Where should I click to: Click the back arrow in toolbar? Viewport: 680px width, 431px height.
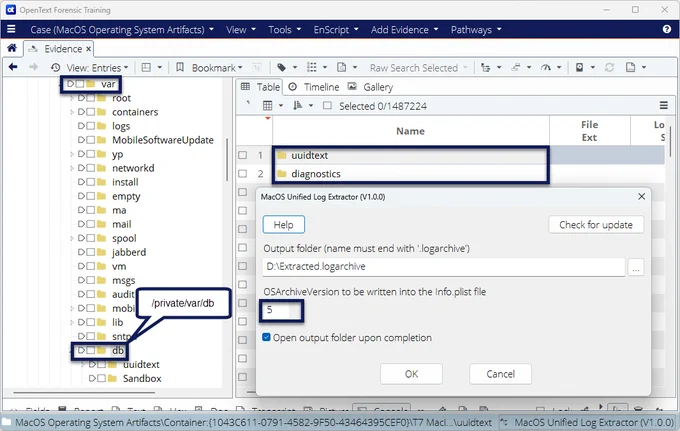click(x=13, y=67)
